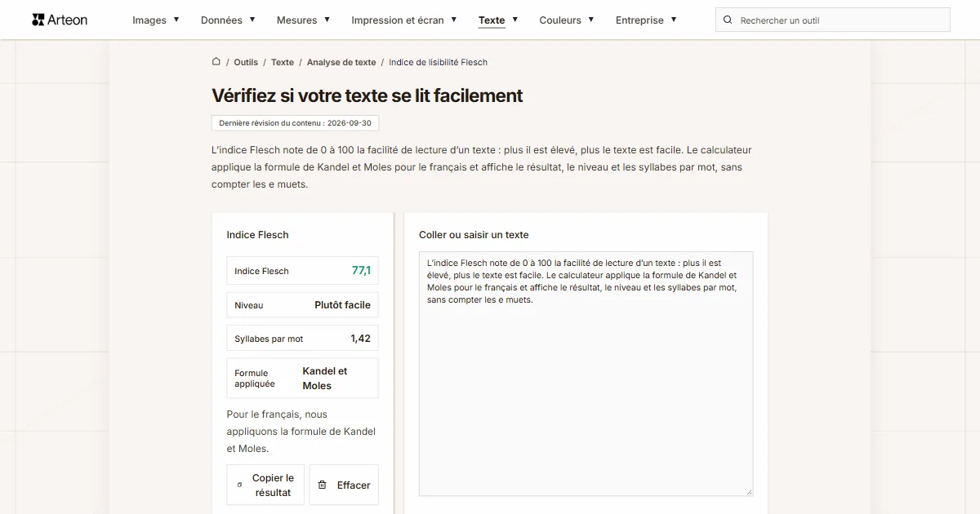Expand the Impression et écran arrow
The height and width of the screenshot is (514, 980).
[x=453, y=19]
